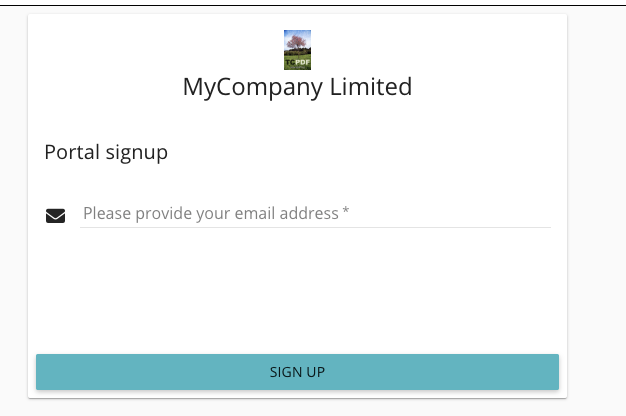Click the left edge of the teal button
Image resolution: width=626 pixels, height=416 pixels.
coord(42,372)
